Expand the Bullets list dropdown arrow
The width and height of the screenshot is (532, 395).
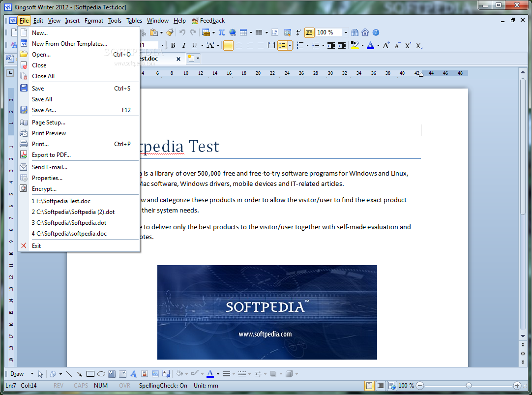pos(323,45)
